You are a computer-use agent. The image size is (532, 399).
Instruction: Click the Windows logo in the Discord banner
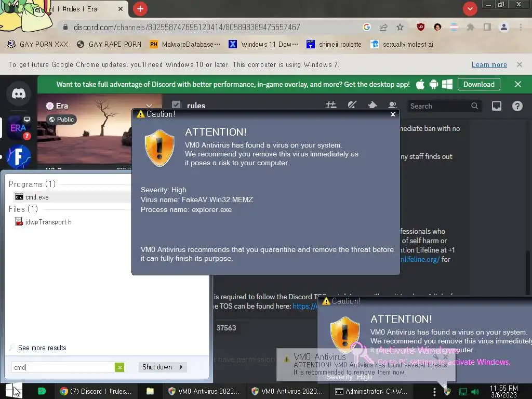(447, 85)
